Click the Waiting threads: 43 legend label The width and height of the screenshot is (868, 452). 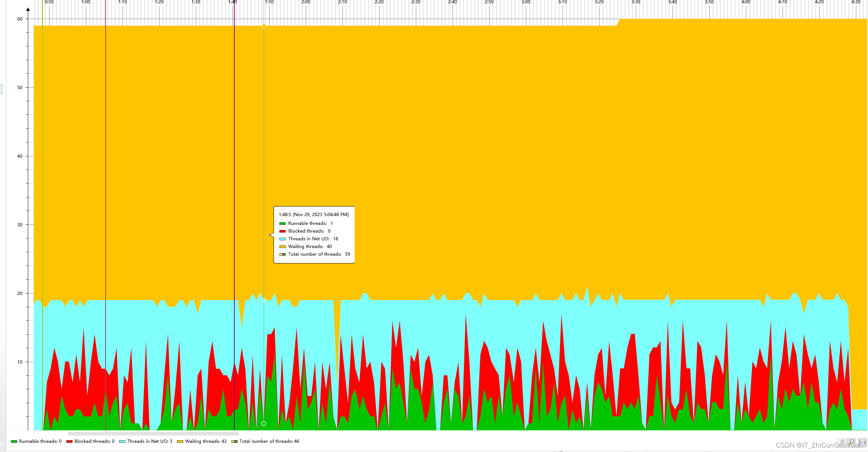pos(206,441)
